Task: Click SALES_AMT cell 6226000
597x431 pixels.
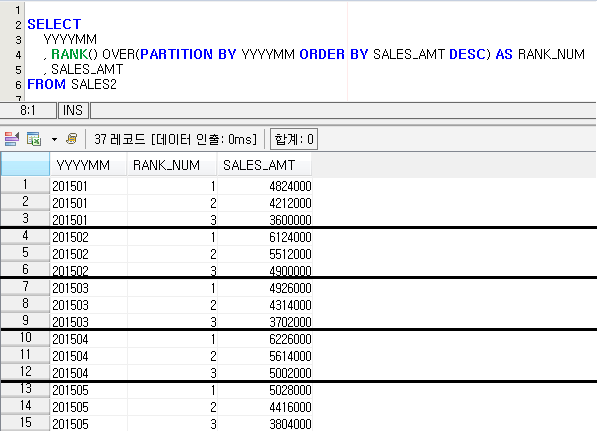Action: [x=265, y=339]
